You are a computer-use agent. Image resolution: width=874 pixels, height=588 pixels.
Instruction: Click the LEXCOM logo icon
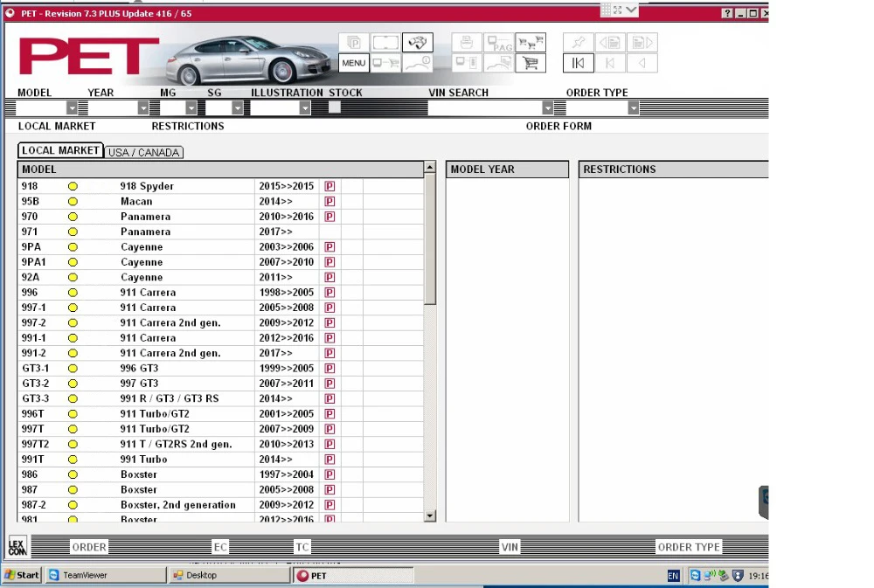[17, 547]
